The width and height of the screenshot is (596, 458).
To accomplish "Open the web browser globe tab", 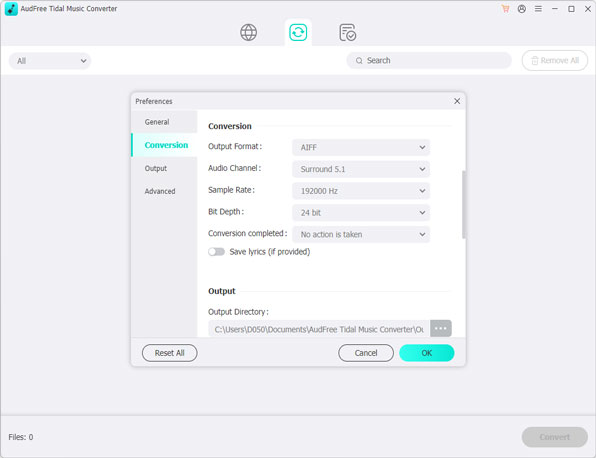I will 248,32.
